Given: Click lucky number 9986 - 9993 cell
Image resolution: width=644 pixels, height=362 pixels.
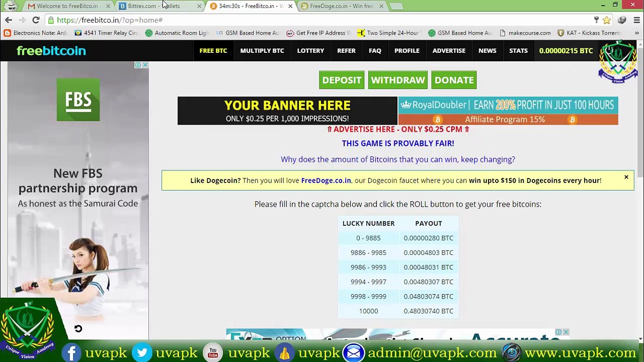Looking at the screenshot, I should [368, 267].
